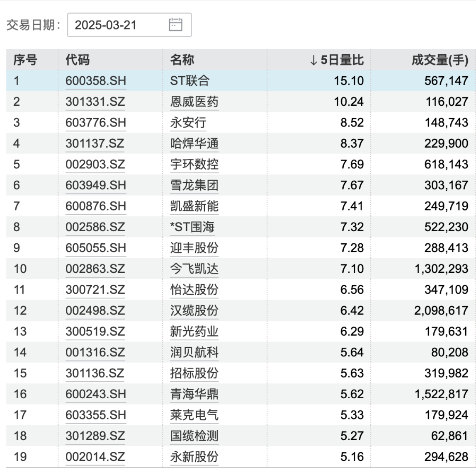Viewport: 476px width, 470px height.
Task: Click the *ST围海 name link
Action: (x=192, y=227)
